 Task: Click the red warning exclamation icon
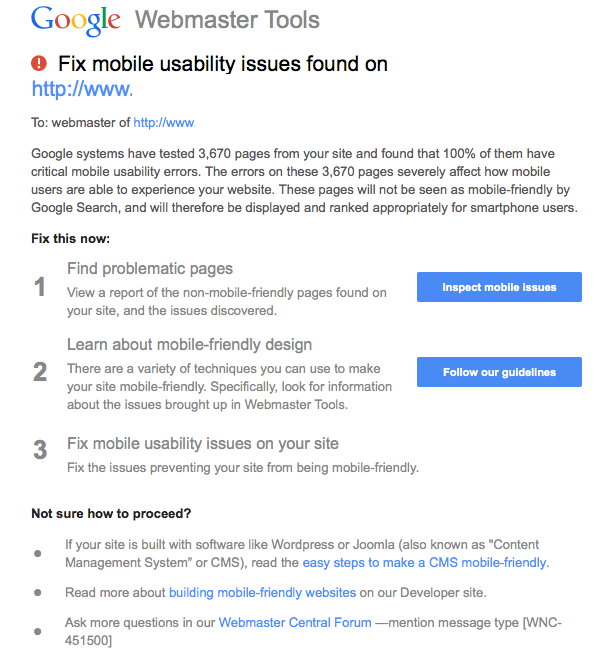(x=40, y=63)
